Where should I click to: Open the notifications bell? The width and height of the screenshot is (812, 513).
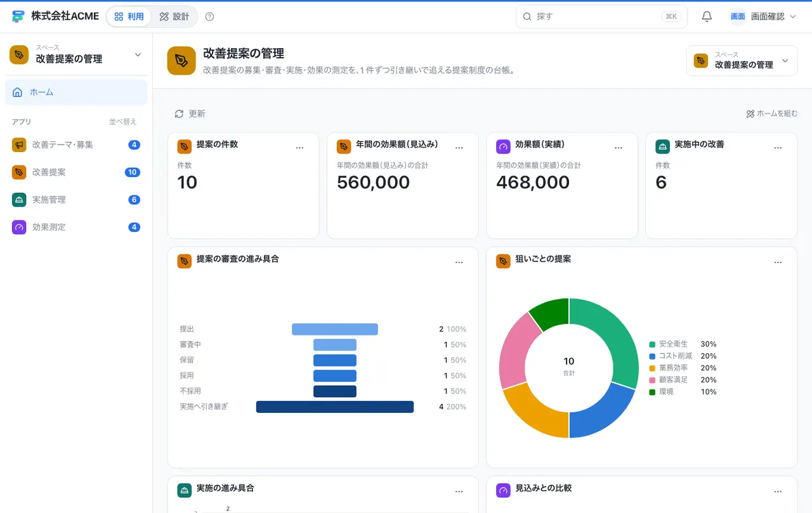coord(707,16)
